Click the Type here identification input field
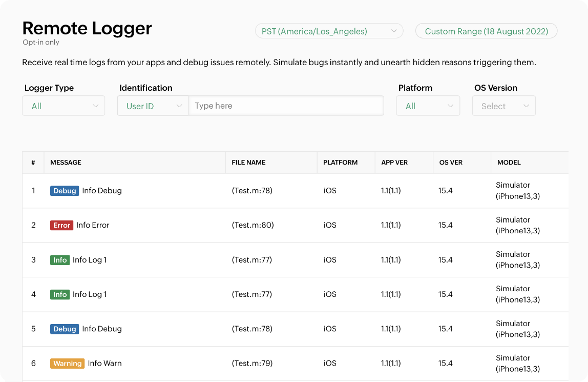This screenshot has height=382, width=588. (x=287, y=106)
